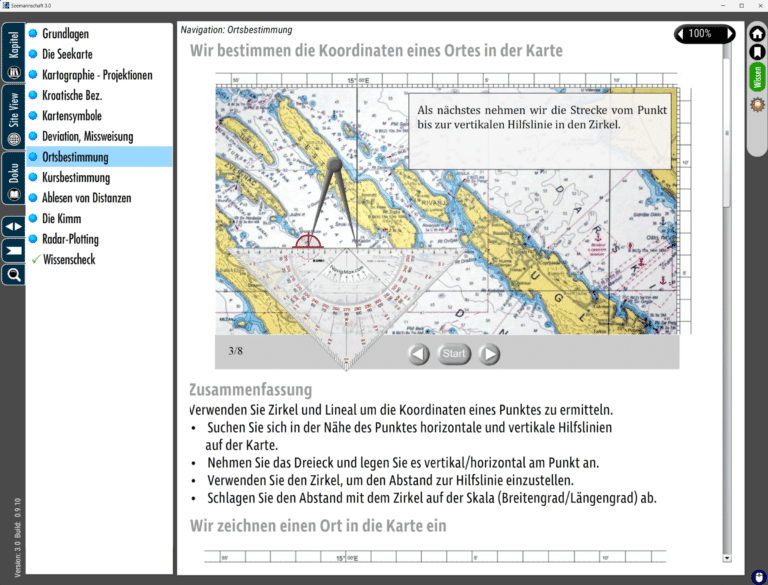Screen dimensions: 768x585
Task: Select Kartographie - Projektionen chapter
Action: (x=99, y=74)
